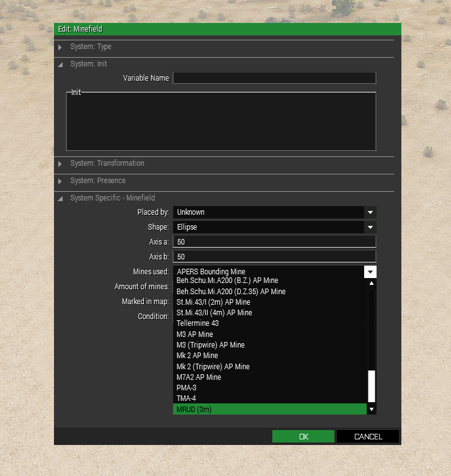Screen dimensions: 451x476
Task: Close the Mines used dropdown arrow
Action: coord(370,272)
